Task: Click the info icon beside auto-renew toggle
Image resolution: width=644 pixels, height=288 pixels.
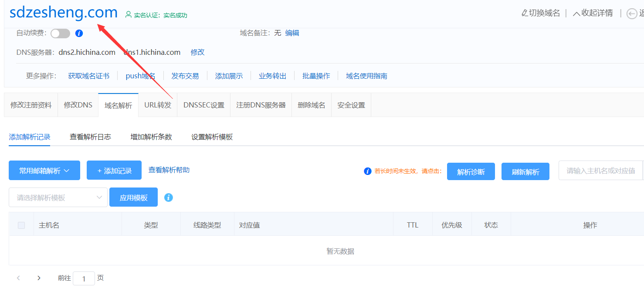Action: (x=79, y=33)
